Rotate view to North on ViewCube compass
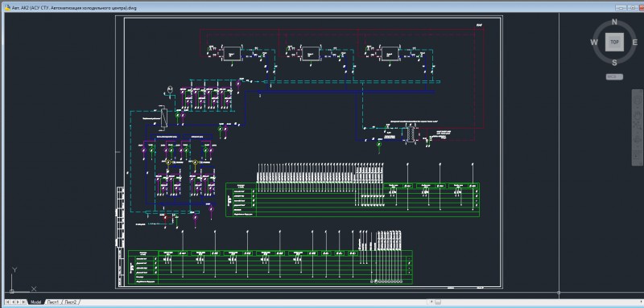The image size is (644, 308). click(614, 23)
